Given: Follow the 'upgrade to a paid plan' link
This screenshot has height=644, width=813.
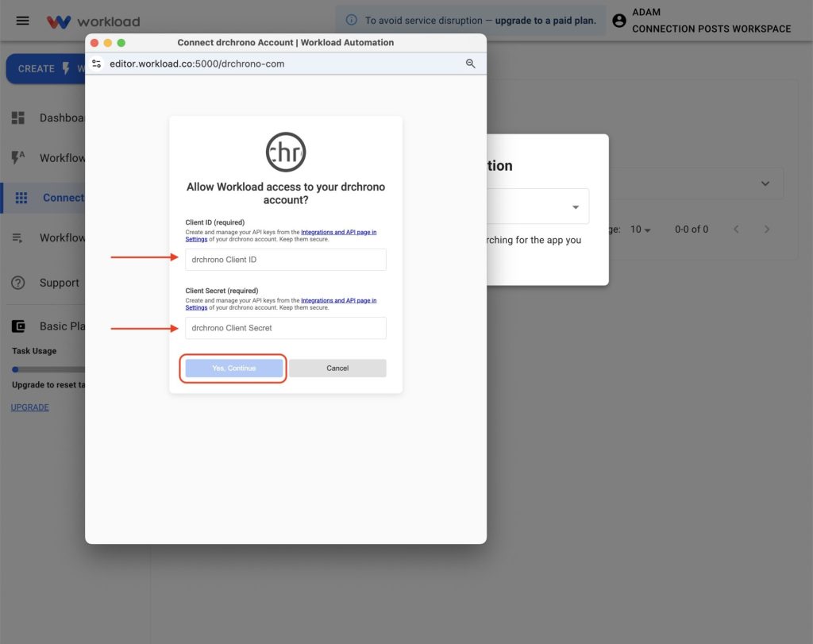Looking at the screenshot, I should tap(545, 21).
